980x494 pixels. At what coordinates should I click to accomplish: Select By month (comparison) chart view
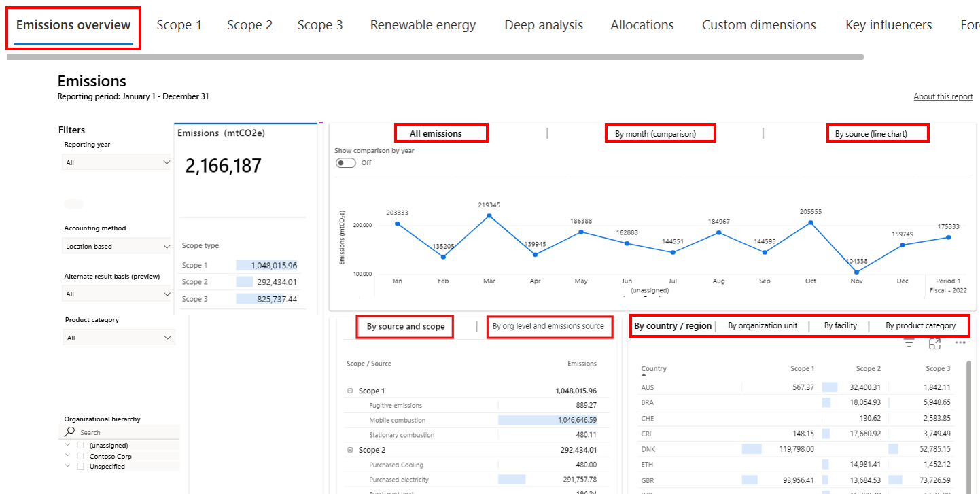coord(656,133)
